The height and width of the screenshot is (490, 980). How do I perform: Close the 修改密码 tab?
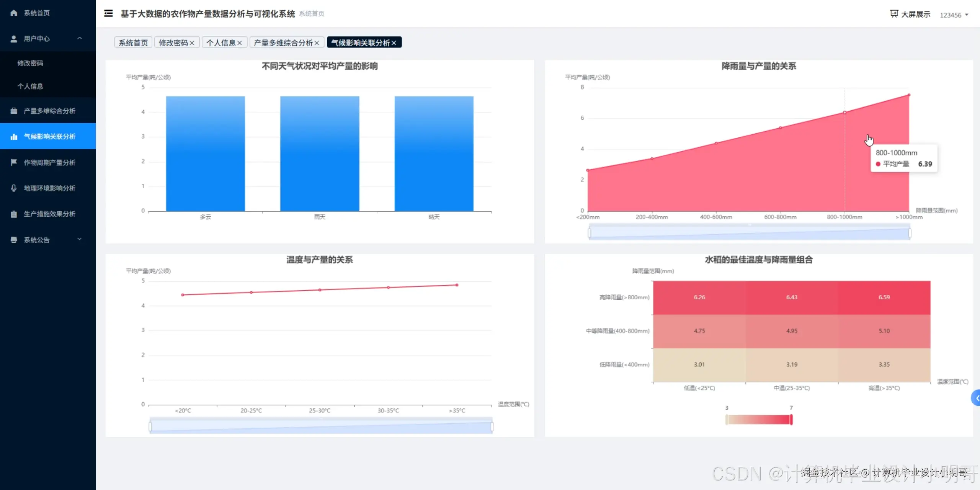(192, 43)
